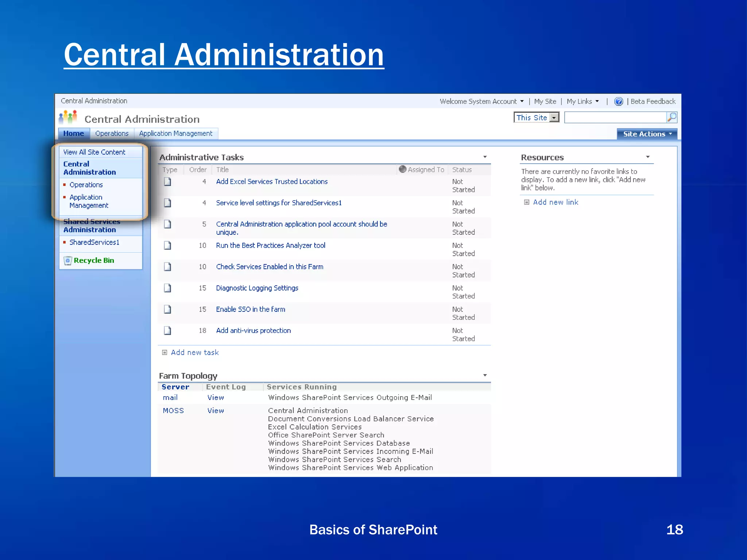Open Diagnostic Logging Settings task

[257, 288]
